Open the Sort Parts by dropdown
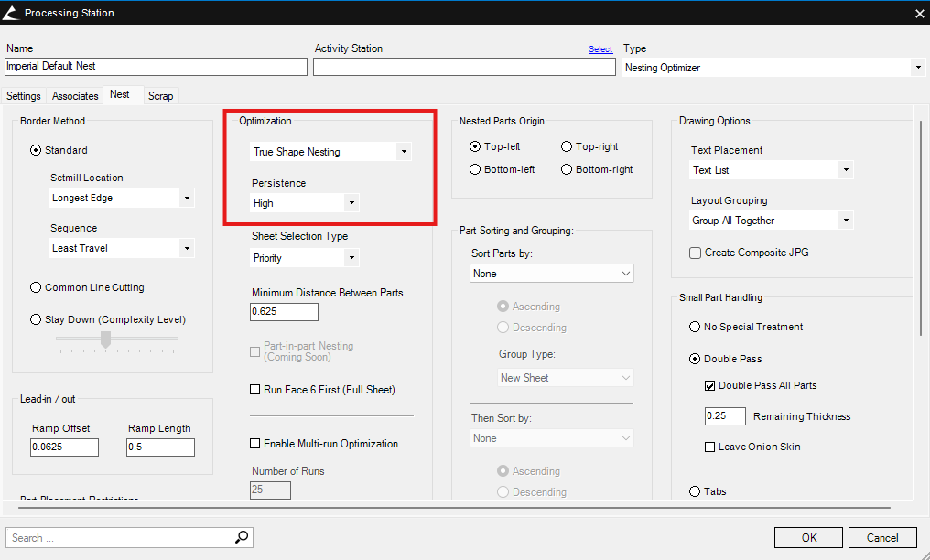Viewport: 930px width, 560px height. 552,274
